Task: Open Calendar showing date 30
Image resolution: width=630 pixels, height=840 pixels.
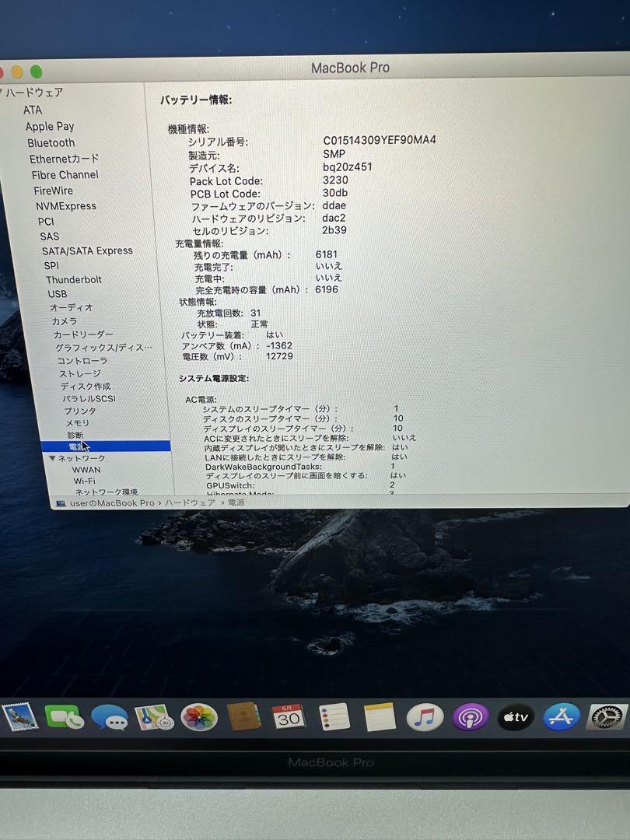Action: coord(289,717)
